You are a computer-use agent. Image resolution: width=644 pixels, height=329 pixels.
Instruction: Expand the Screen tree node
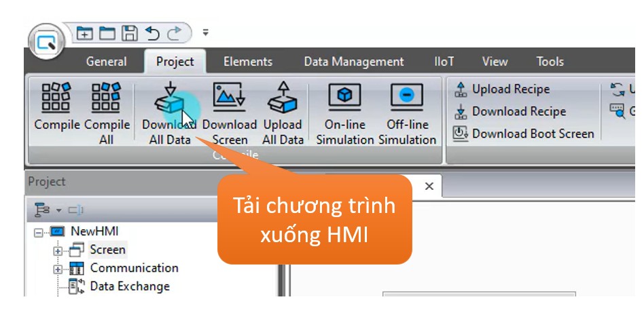[x=58, y=251]
